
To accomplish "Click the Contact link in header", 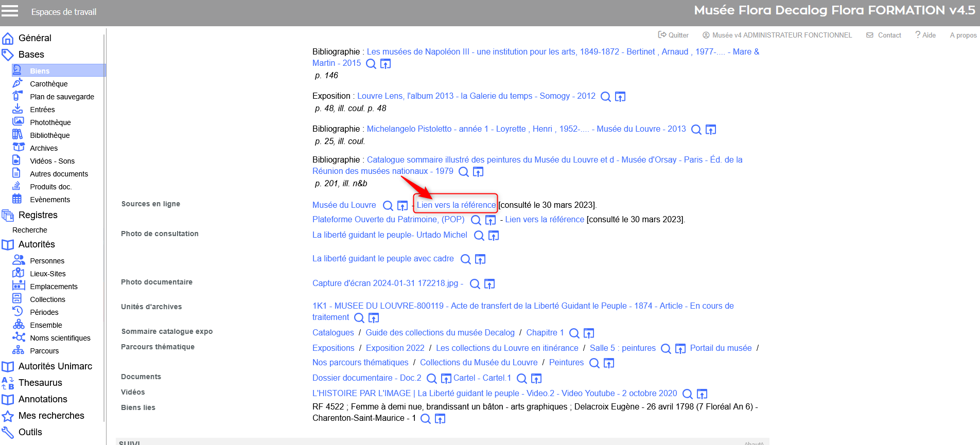I will coord(889,35).
